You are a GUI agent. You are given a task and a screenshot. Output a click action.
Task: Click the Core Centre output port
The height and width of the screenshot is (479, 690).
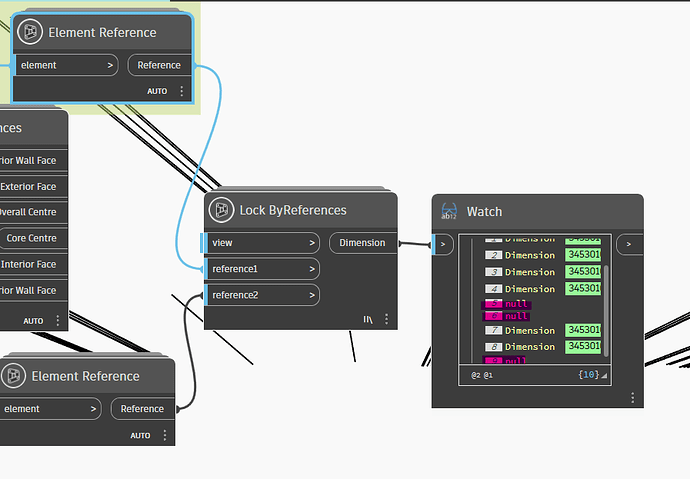(33, 238)
